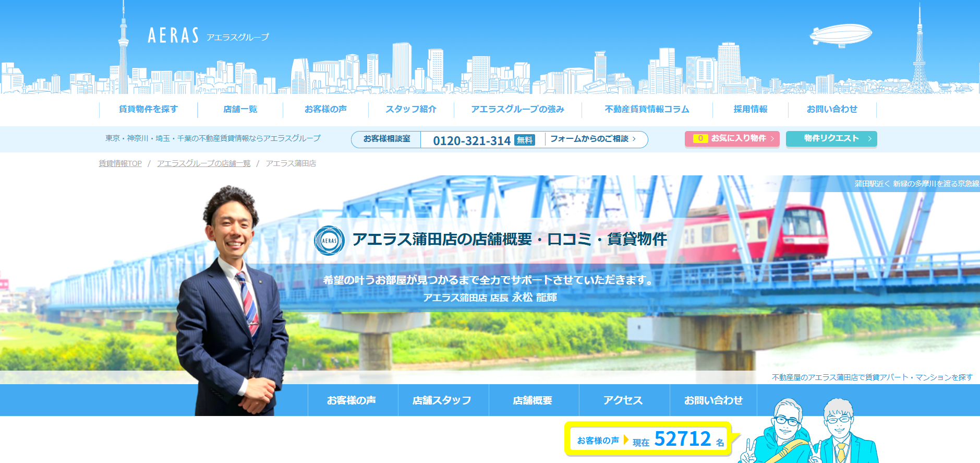
Task: Click the illustrated staff characters at bottom right
Action: coord(808,431)
